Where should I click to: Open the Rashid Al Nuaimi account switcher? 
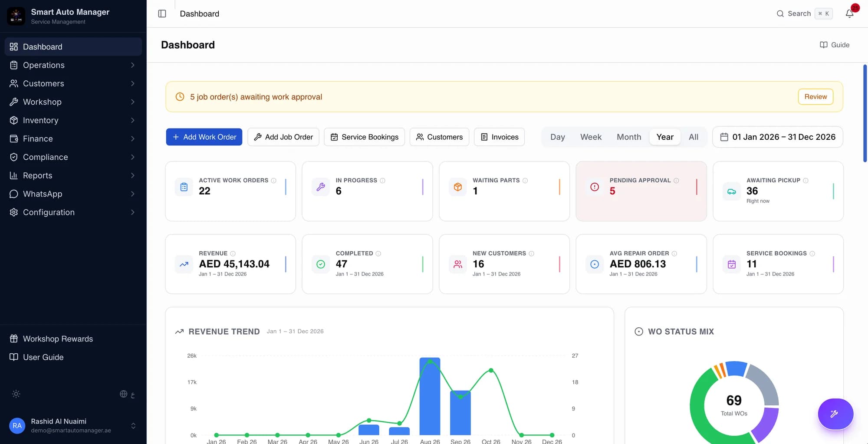coord(73,426)
